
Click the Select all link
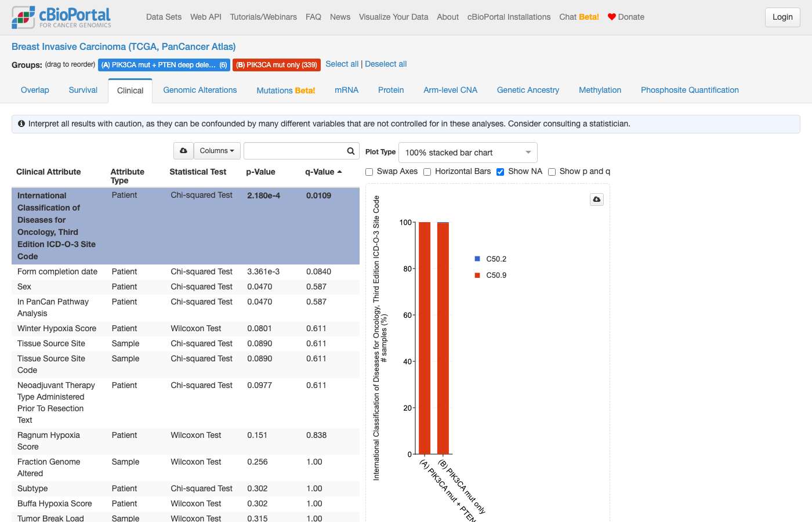click(x=342, y=64)
